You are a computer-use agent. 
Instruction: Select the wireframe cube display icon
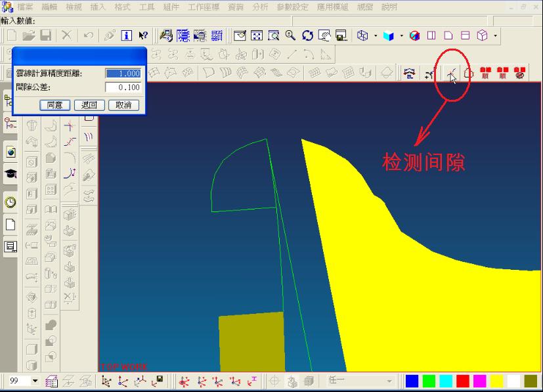coord(362,35)
